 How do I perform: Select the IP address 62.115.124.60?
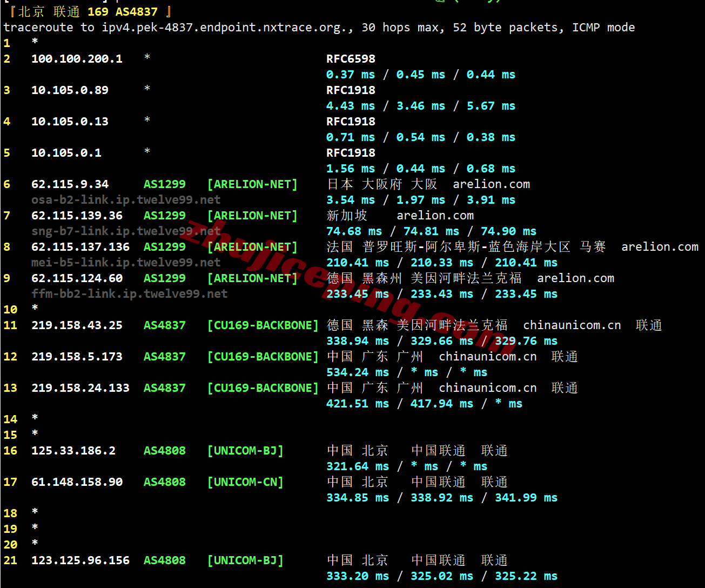coord(77,278)
